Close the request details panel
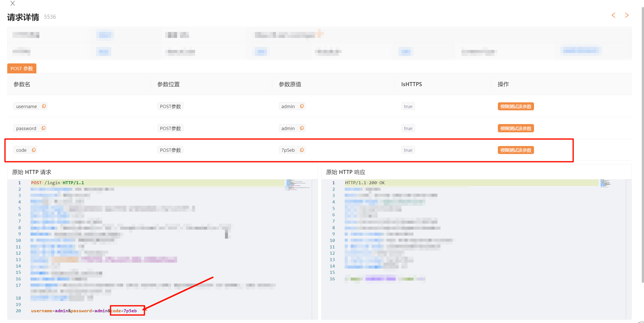This screenshot has width=644, height=323. (12, 3)
